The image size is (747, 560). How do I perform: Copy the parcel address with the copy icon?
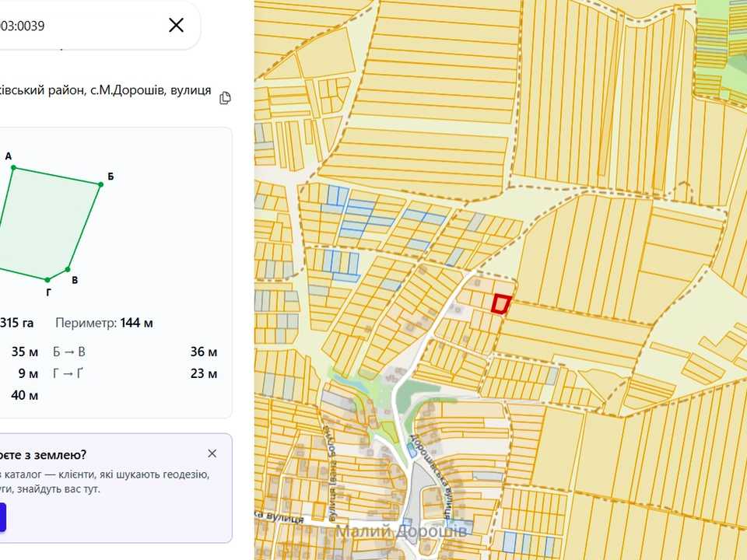(x=225, y=98)
